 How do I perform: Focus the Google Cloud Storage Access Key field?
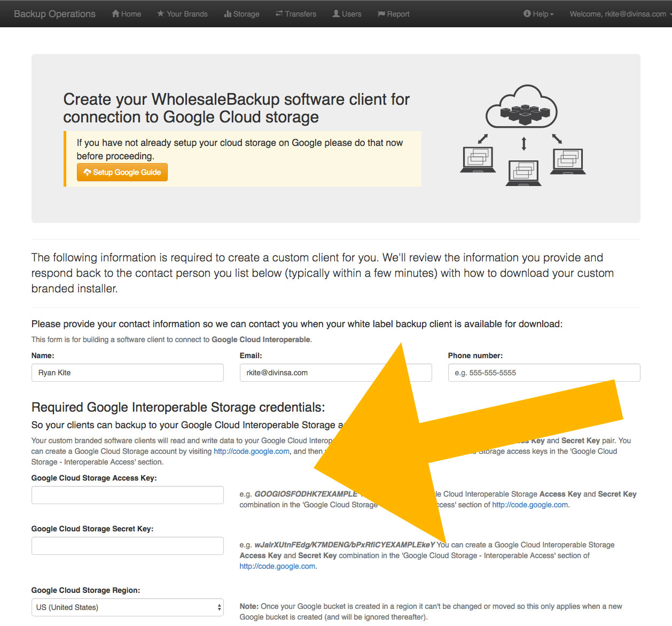pyautogui.click(x=128, y=495)
